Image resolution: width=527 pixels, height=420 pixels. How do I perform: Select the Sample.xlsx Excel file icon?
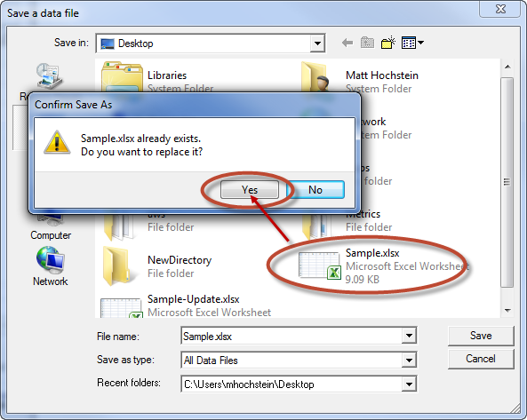[319, 265]
